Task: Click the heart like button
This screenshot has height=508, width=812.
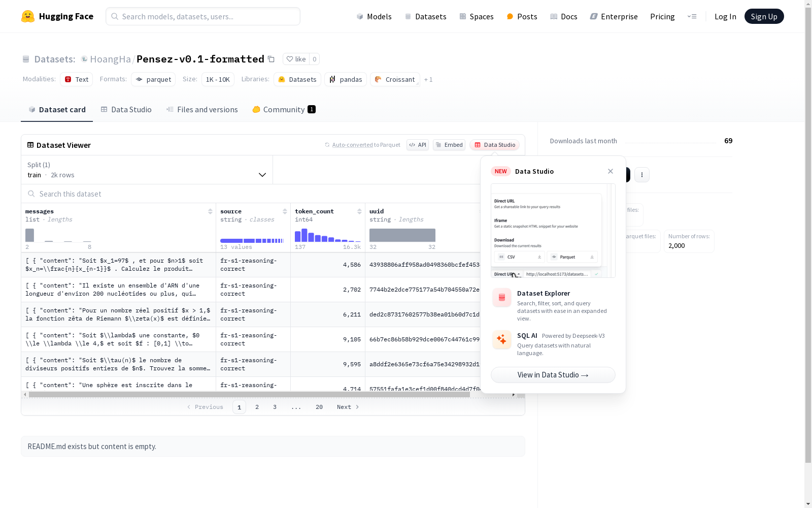Action: point(296,59)
